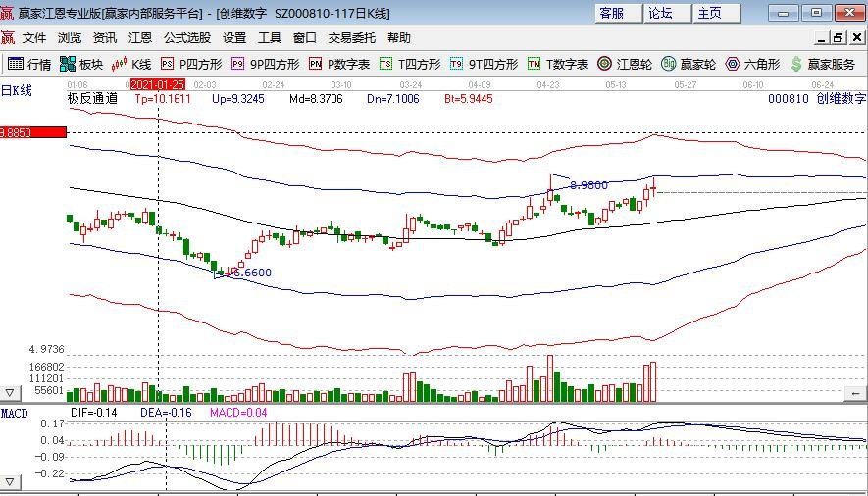868x496 pixels.
Task: Click the Md=8.3706 value
Action: pos(316,99)
